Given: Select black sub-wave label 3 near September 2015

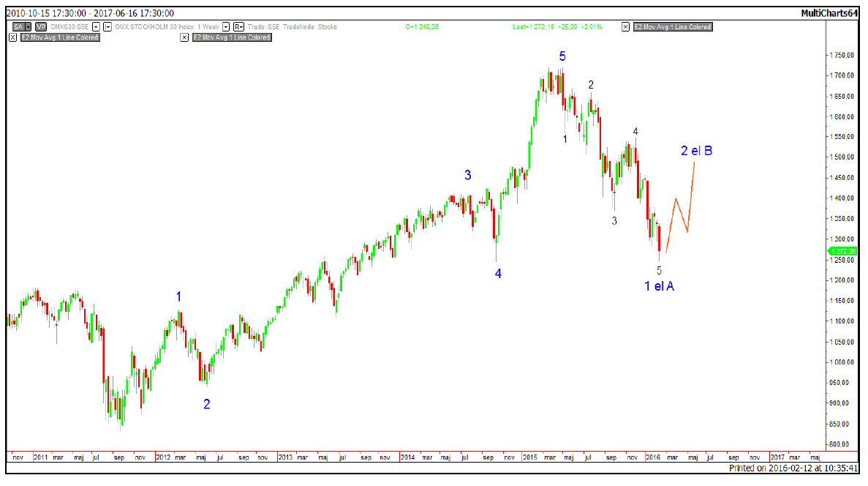Looking at the screenshot, I should pos(614,220).
